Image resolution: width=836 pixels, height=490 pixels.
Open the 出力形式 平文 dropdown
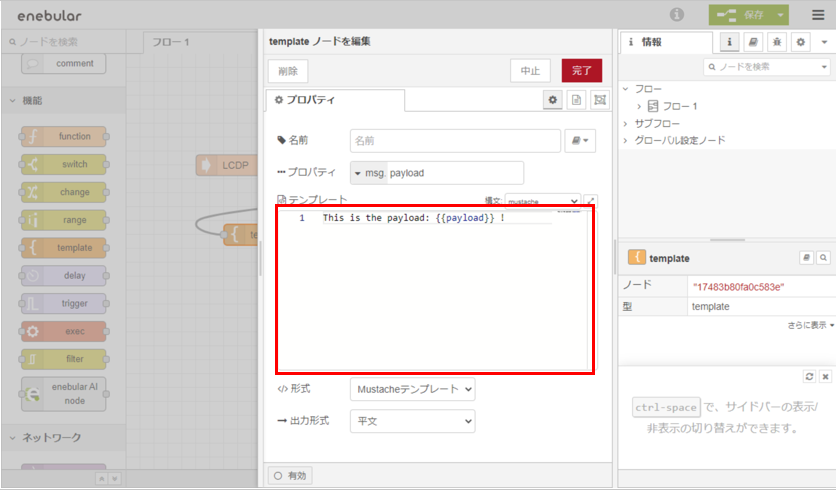point(413,421)
